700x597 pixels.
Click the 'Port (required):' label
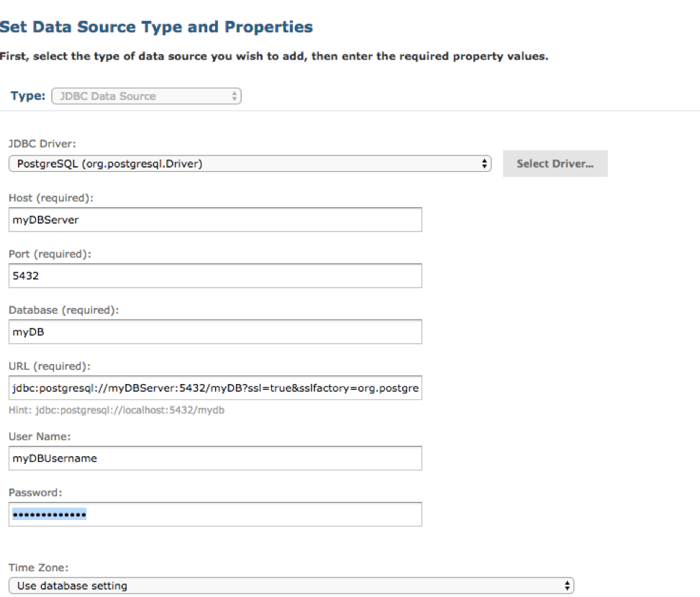50,254
